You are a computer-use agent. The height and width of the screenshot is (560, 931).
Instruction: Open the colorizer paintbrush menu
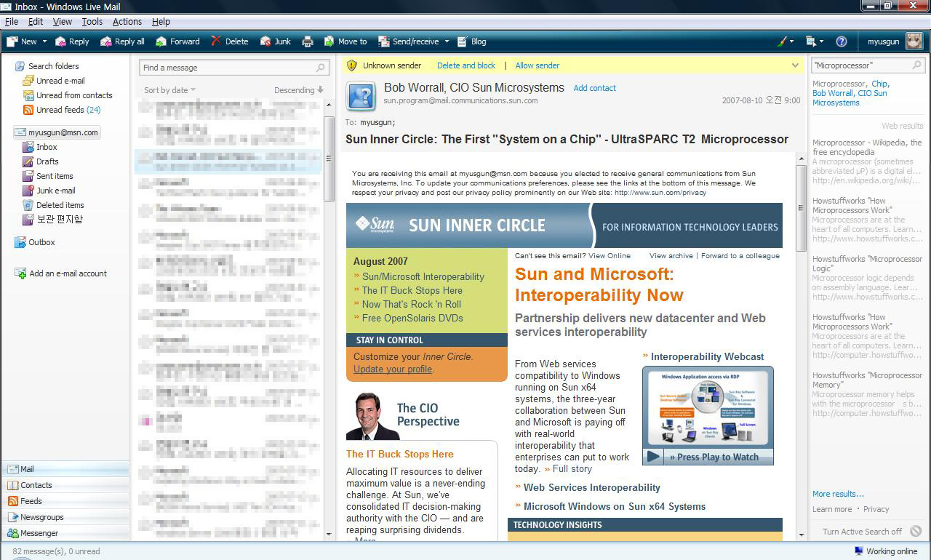pos(786,41)
